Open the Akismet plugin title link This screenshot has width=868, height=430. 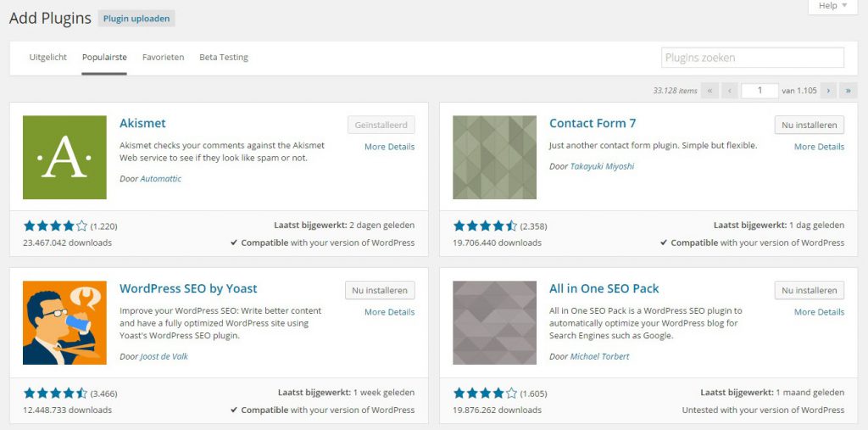142,123
